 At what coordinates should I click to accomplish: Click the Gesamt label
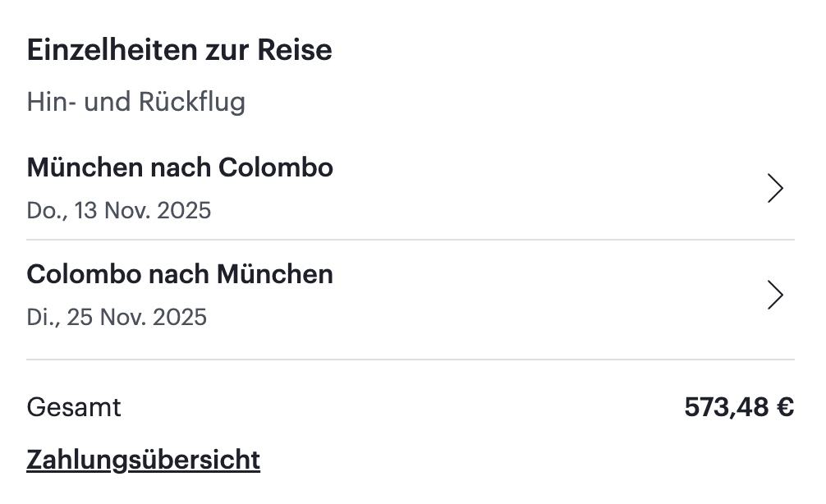(74, 407)
